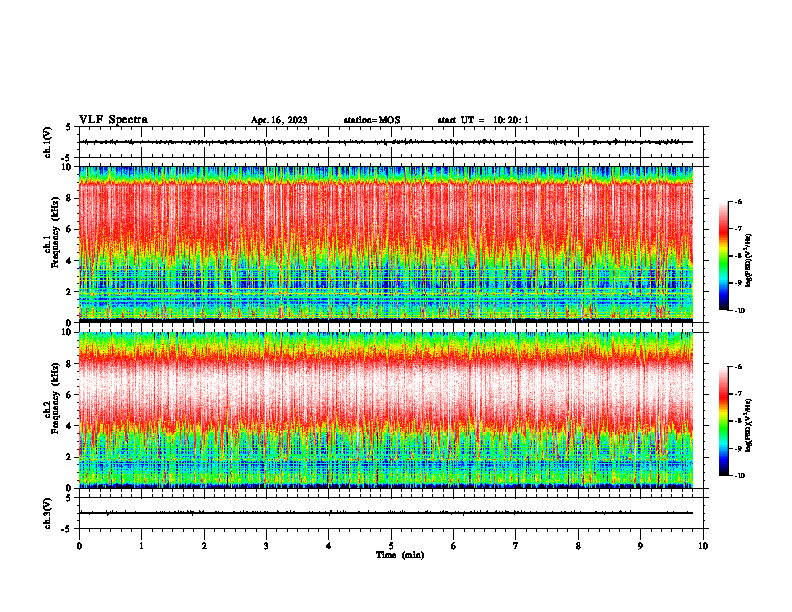The height and width of the screenshot is (612, 792).
Task: Click the '5' voltage tick of ch.1(V) panel
Action: click(69, 128)
